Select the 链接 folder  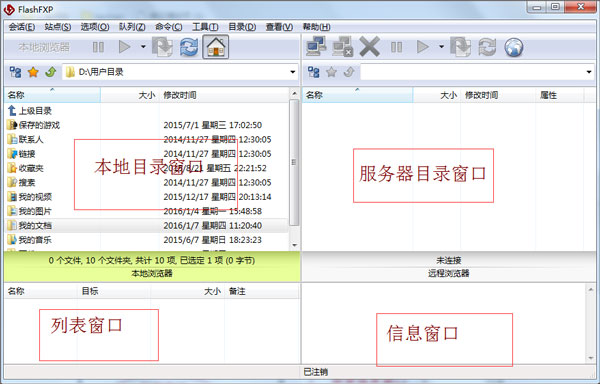tap(21, 154)
